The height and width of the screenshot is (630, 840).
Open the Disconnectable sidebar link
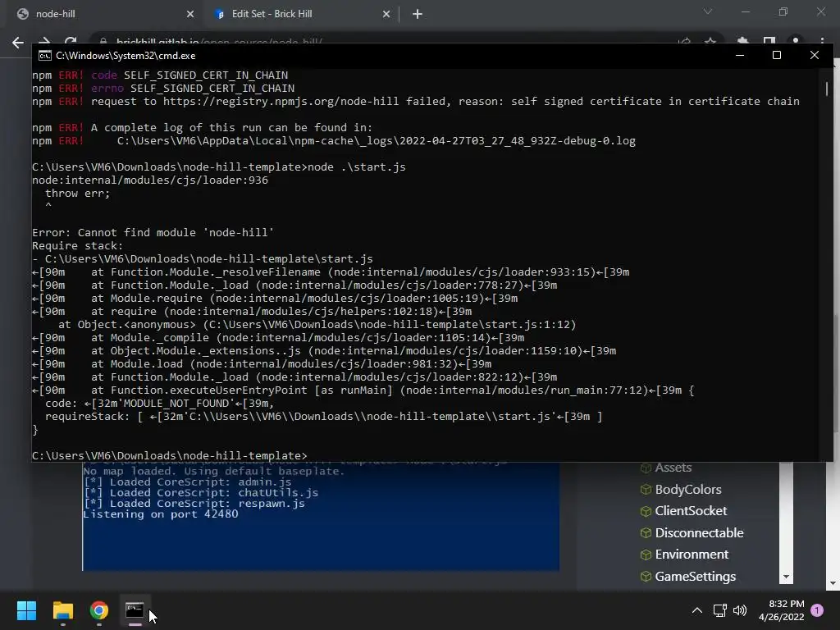[699, 533]
